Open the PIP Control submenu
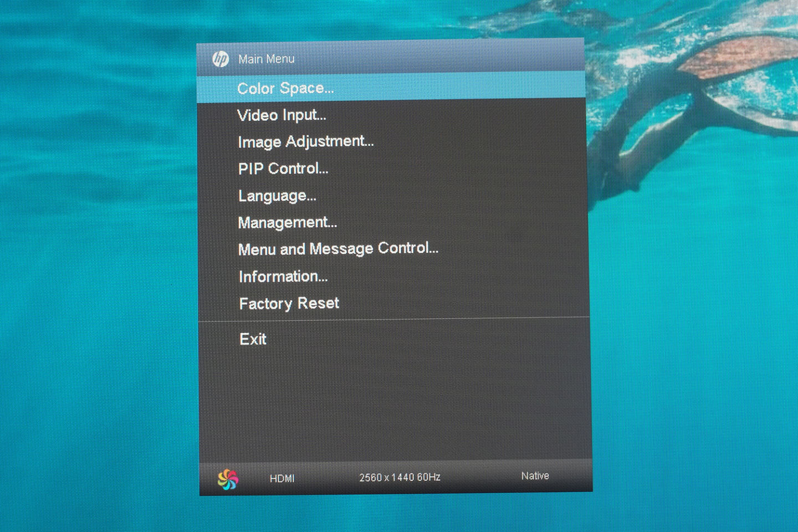798x532 pixels. coord(283,168)
